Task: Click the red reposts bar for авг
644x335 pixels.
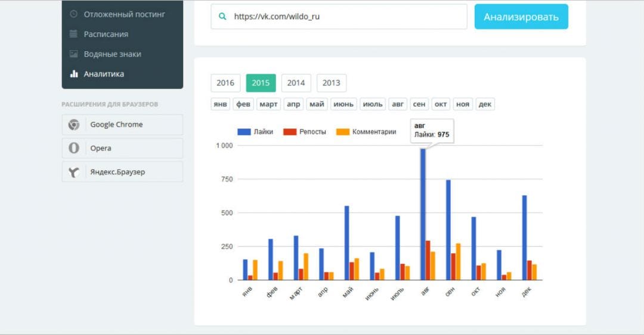Action: tap(428, 260)
